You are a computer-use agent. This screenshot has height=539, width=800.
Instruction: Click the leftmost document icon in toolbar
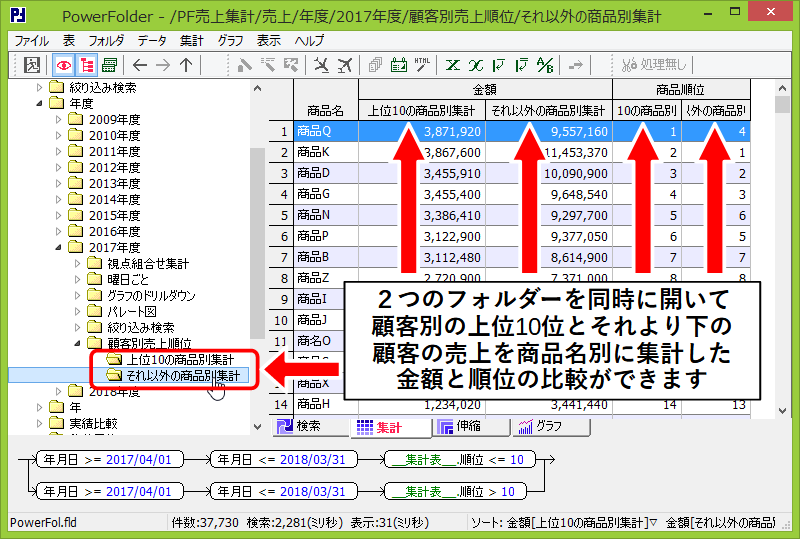[x=31, y=65]
